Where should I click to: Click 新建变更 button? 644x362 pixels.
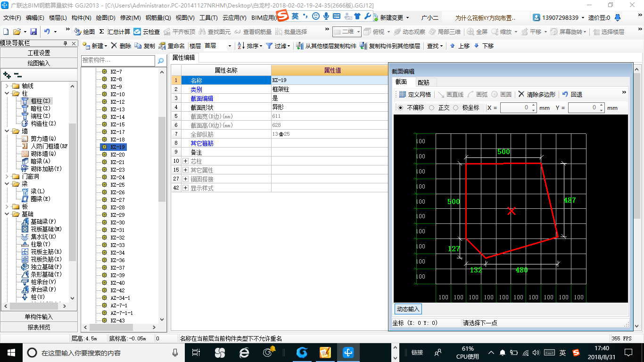391,17
